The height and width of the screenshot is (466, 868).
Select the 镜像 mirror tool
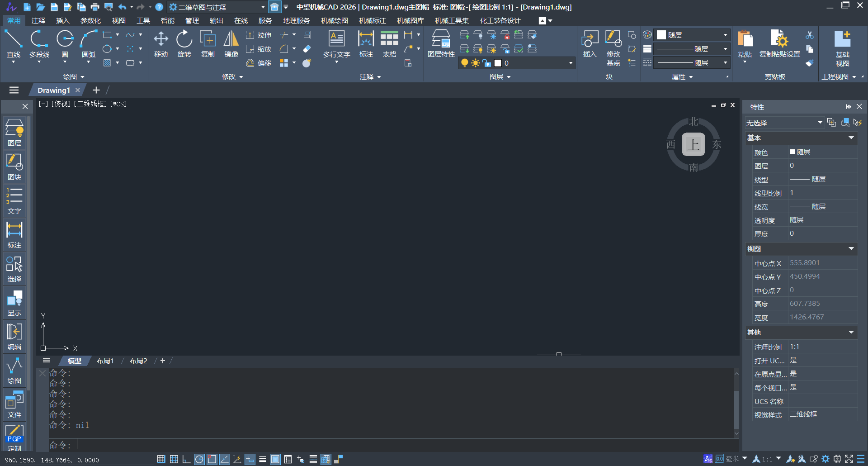click(231, 44)
